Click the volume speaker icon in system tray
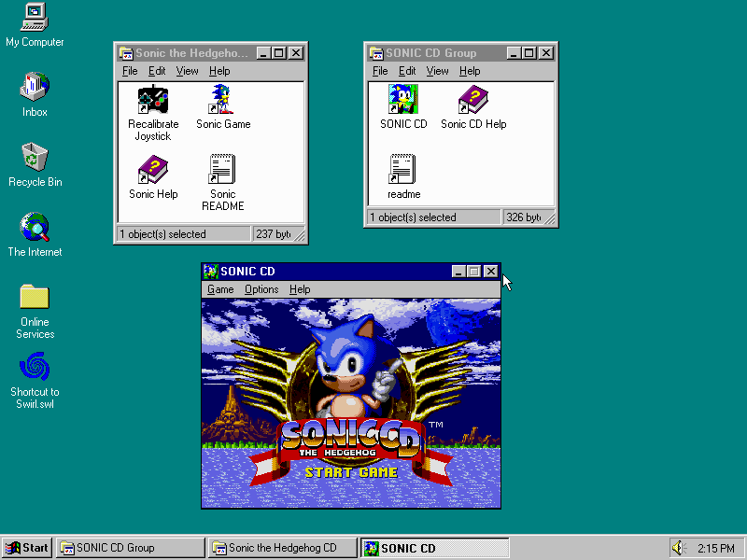The width and height of the screenshot is (747, 560). [x=679, y=548]
